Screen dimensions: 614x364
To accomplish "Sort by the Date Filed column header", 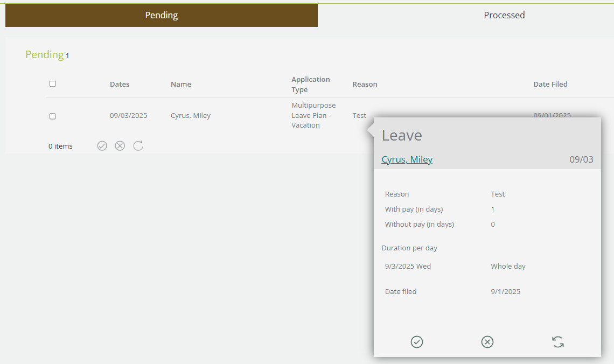I will click(x=550, y=85).
